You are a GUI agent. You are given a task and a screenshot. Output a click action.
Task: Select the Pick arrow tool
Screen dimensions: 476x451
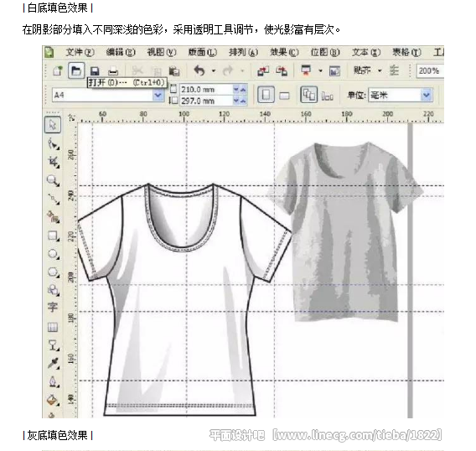click(53, 125)
